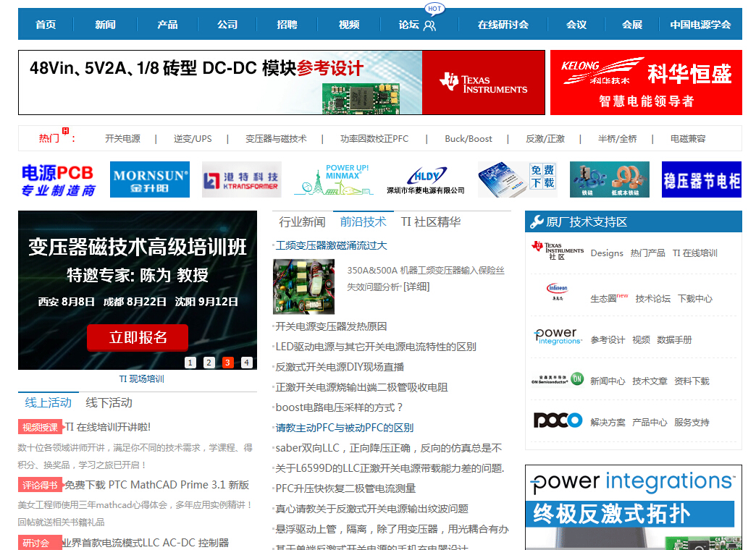The height and width of the screenshot is (550, 756).
Task: Open Power Integrations 参考设计 link
Action: pyautogui.click(x=608, y=340)
